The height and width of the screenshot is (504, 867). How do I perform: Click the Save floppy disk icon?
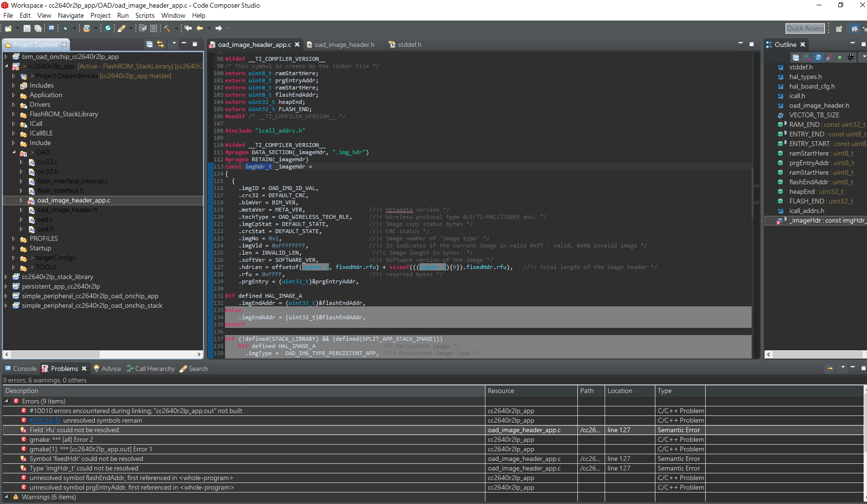(27, 28)
